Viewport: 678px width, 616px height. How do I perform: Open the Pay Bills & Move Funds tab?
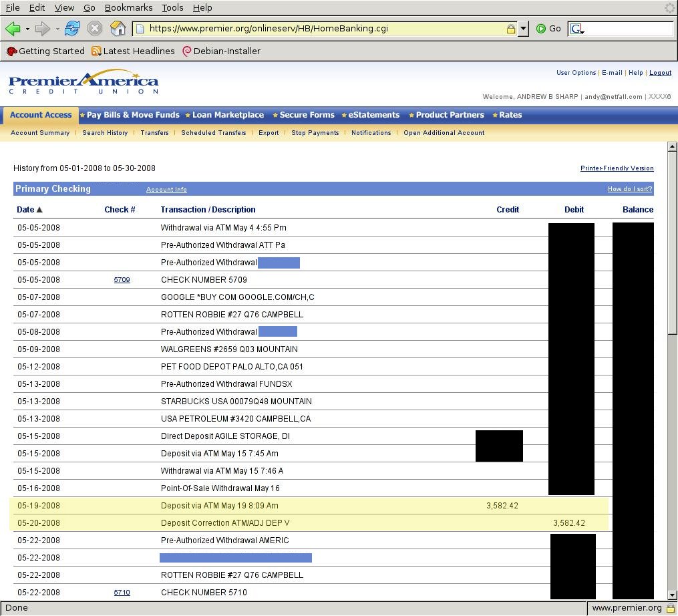[x=133, y=115]
